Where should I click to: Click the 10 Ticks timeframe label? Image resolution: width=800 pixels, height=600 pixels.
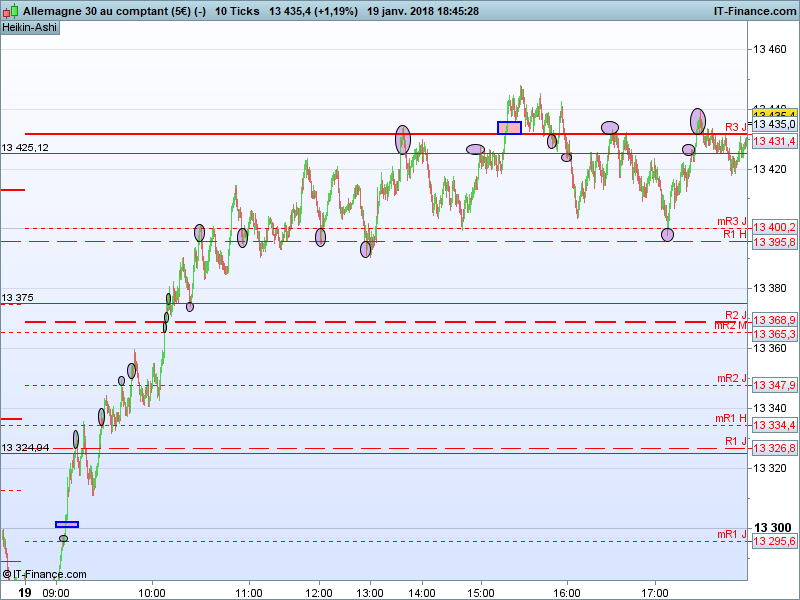click(x=237, y=11)
